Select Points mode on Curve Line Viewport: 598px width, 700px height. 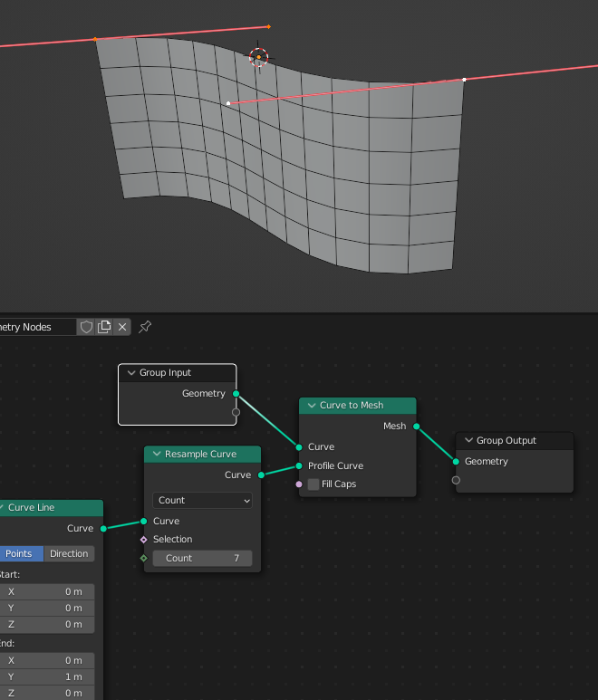(x=19, y=554)
